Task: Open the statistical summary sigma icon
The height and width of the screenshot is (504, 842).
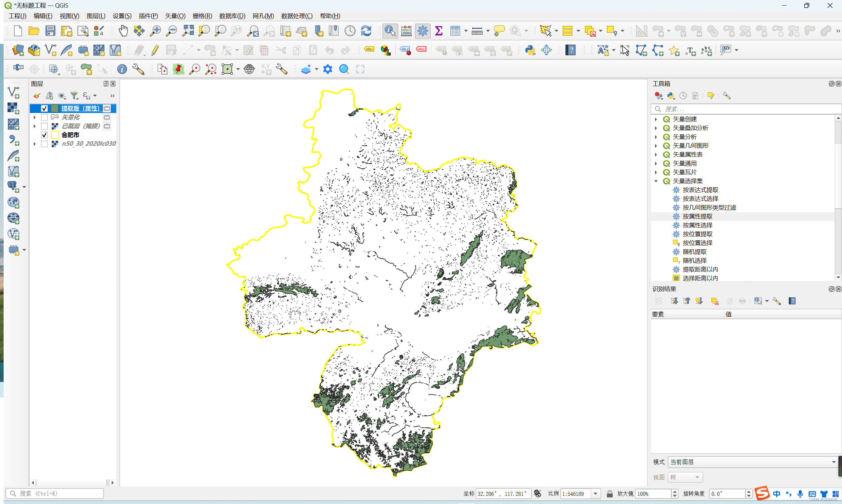Action: (x=439, y=31)
